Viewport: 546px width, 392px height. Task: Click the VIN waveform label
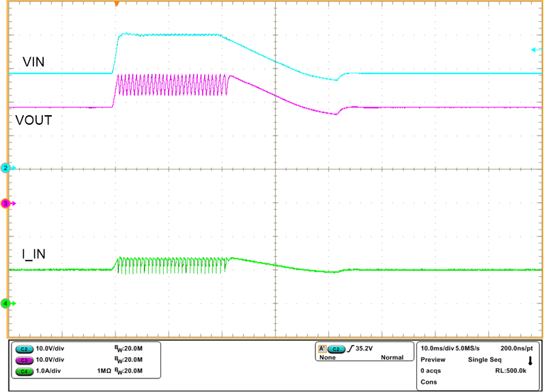(33, 62)
